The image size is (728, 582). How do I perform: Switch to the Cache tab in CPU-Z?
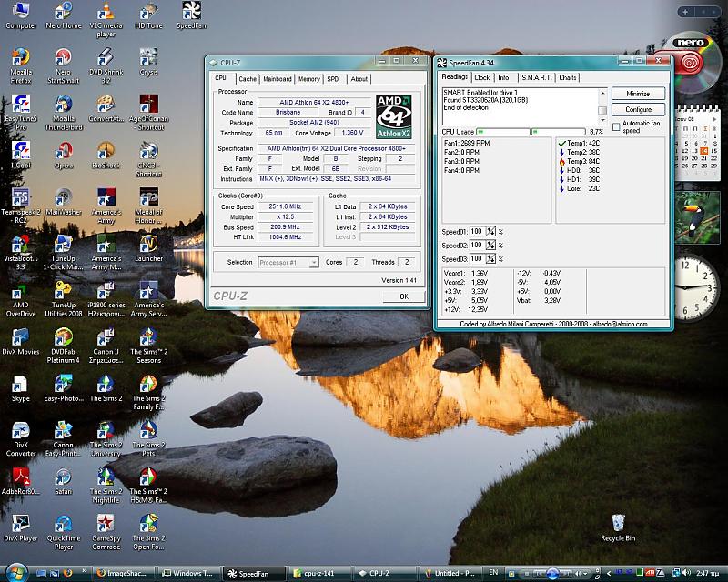tap(248, 79)
